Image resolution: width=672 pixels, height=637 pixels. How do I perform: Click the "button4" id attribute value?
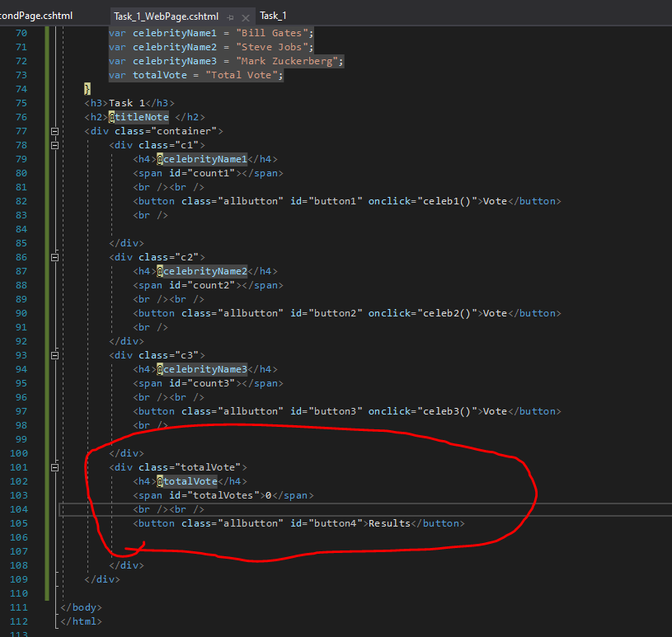(336, 523)
